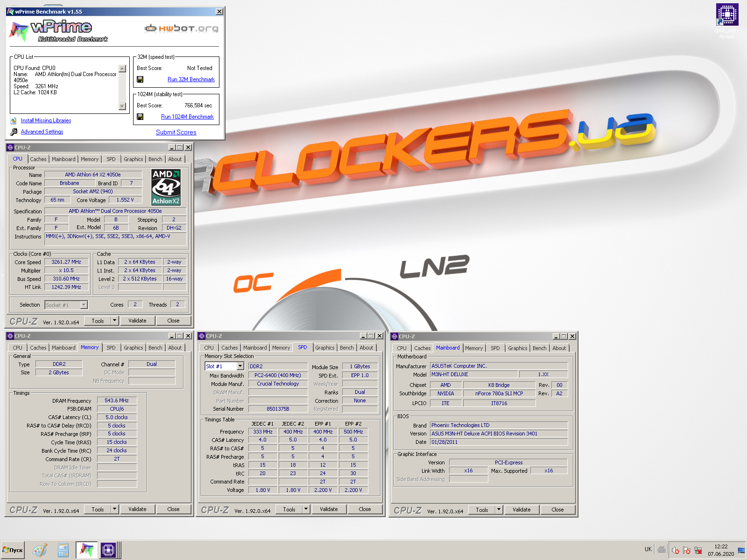Click the red flag tray icon in the middle
Screen dimensions: 747x560
coord(687,550)
